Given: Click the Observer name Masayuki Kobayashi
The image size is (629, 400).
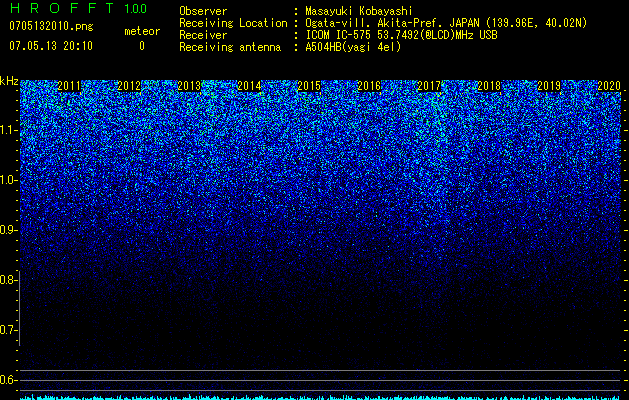Looking at the screenshot, I should click(359, 11).
